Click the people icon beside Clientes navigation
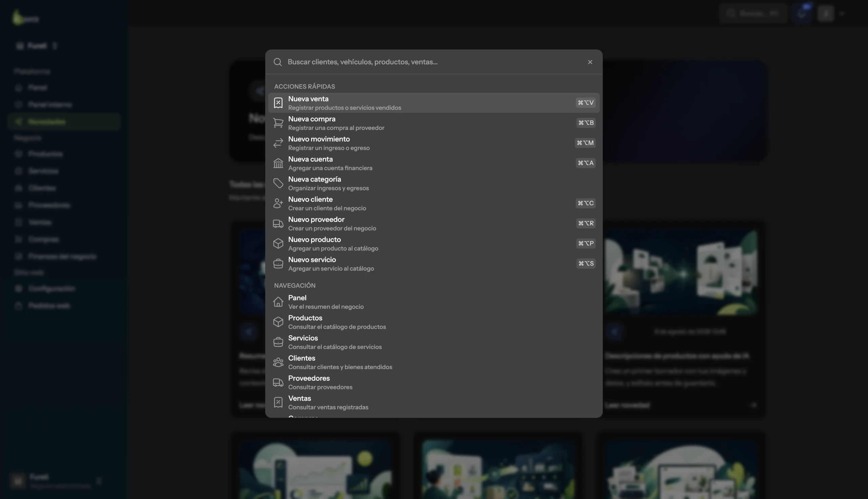The height and width of the screenshot is (499, 868). pyautogui.click(x=278, y=362)
